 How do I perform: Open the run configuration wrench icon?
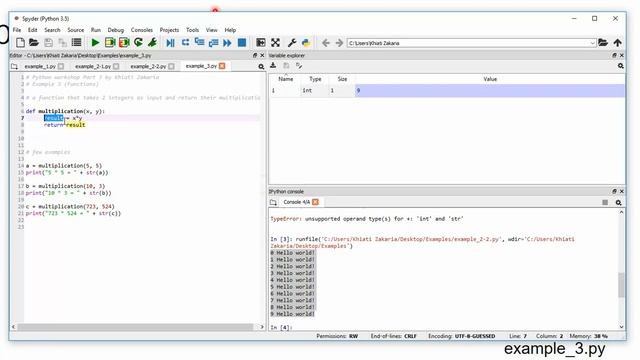tap(152, 42)
